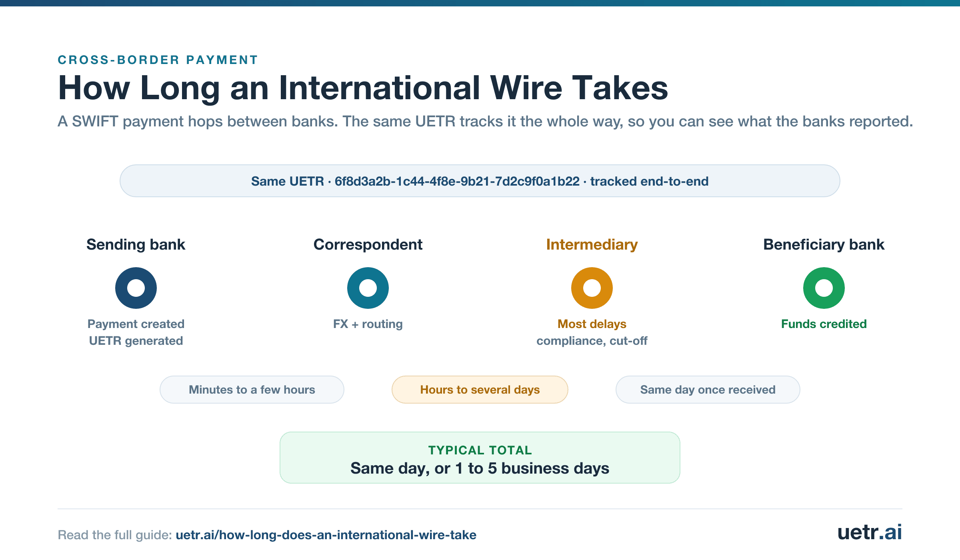Viewport: 960px width, 560px height.
Task: Click the 'Hours to several days' pill
Action: [480, 390]
